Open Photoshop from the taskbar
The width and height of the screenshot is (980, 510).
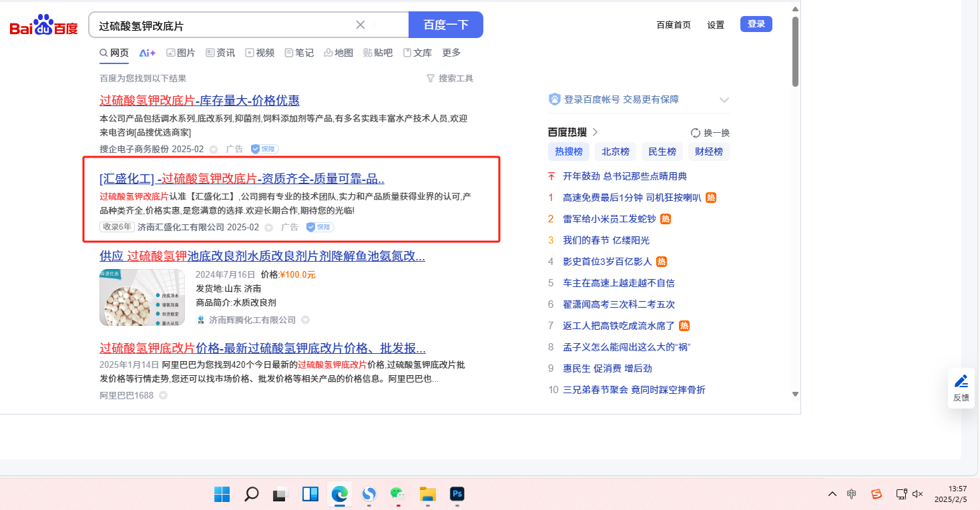[457, 494]
